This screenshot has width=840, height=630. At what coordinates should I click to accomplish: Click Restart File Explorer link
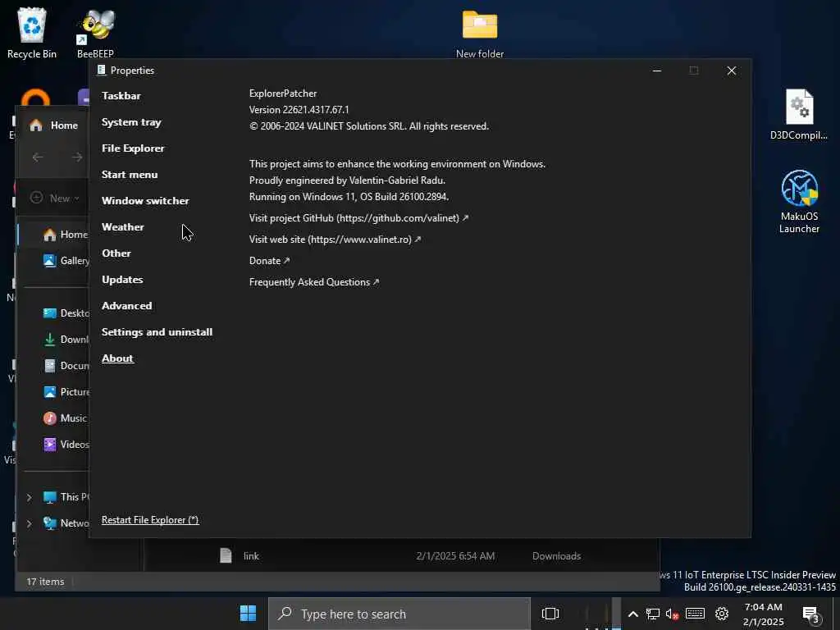point(150,520)
